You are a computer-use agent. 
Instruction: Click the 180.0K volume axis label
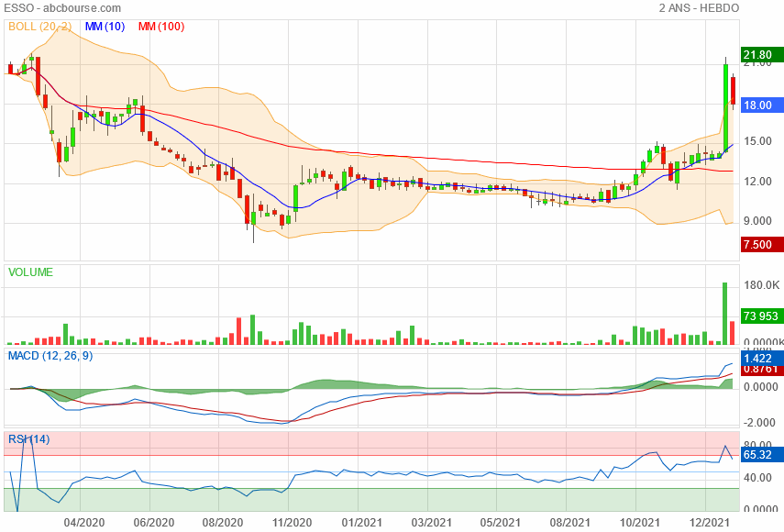pos(761,285)
